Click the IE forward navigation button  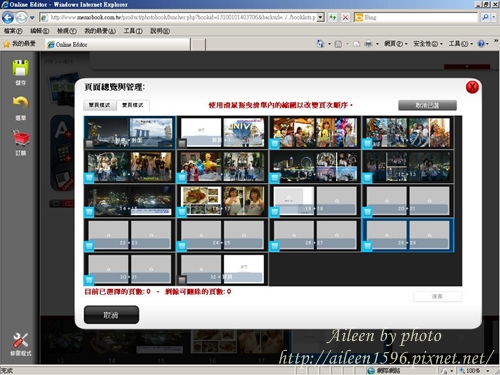22,17
